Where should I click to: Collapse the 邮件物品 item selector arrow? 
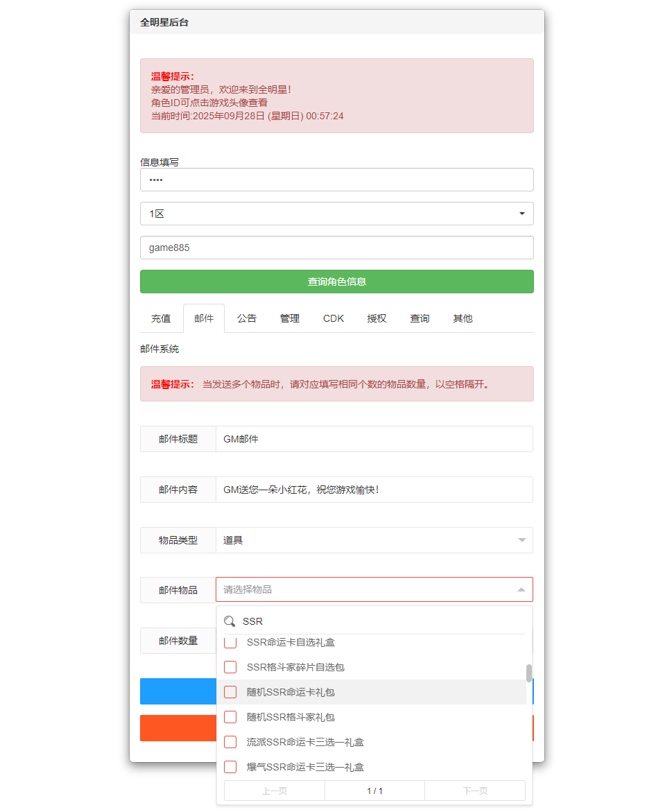521,589
